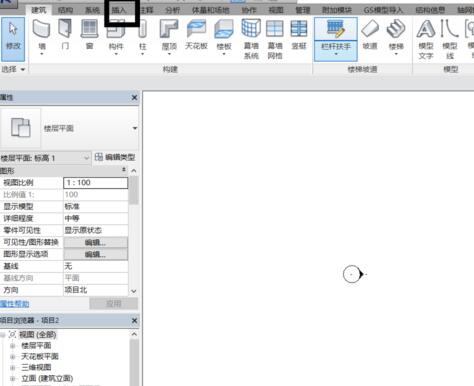474x386 pixels.
Task: Expand the 楼层平面 tree node
Action: tap(13, 346)
